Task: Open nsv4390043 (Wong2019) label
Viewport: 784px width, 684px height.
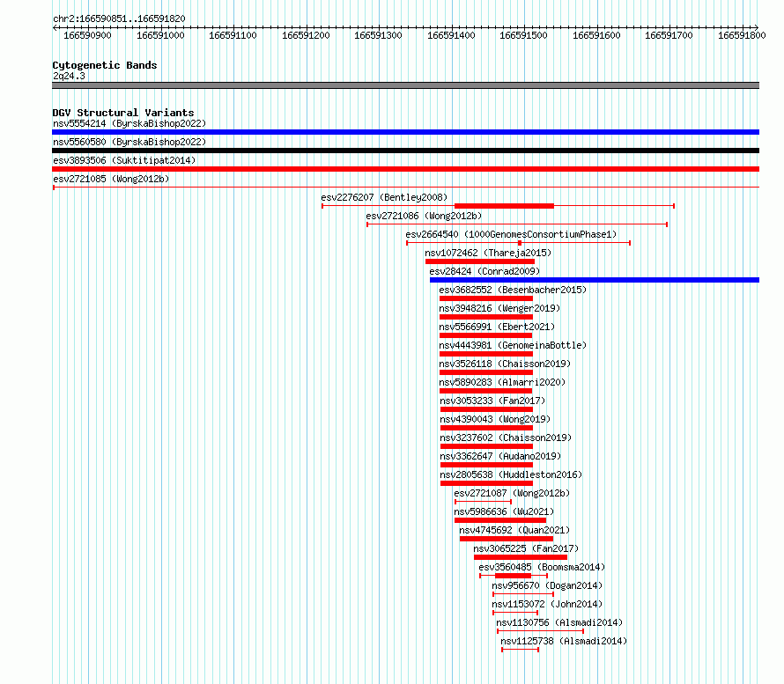Action: tap(495, 419)
